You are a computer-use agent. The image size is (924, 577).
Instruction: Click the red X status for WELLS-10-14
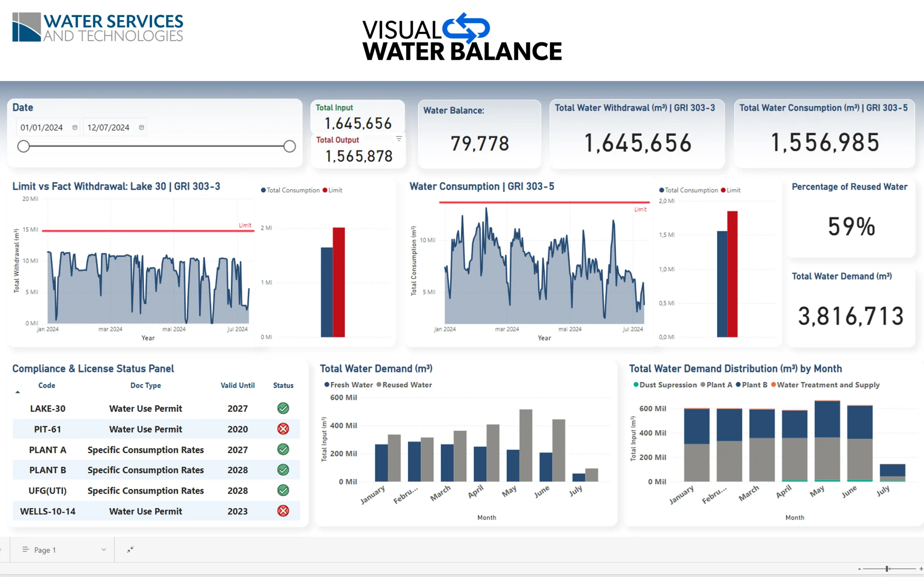point(283,511)
